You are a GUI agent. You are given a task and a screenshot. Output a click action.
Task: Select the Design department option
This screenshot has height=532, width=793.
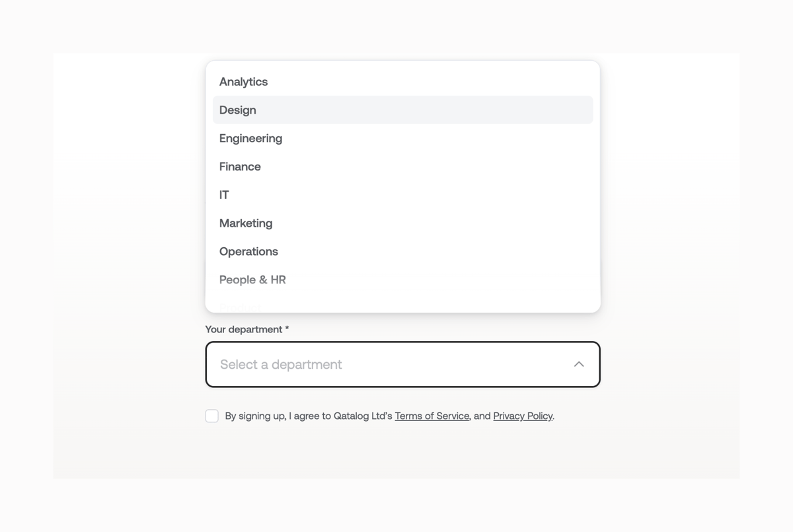[x=237, y=110]
